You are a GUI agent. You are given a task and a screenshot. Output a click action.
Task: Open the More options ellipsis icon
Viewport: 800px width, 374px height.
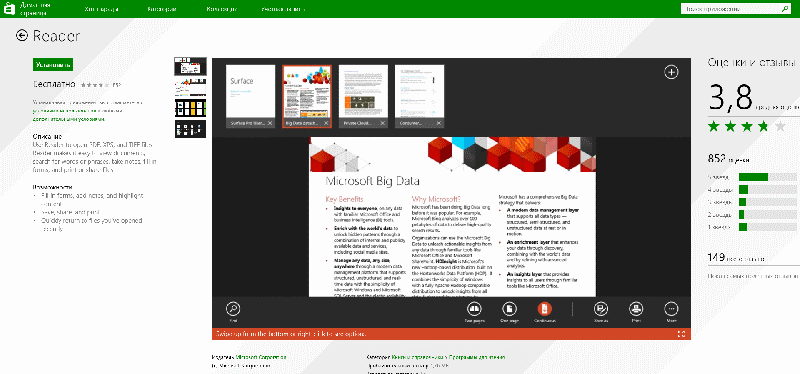point(671,309)
